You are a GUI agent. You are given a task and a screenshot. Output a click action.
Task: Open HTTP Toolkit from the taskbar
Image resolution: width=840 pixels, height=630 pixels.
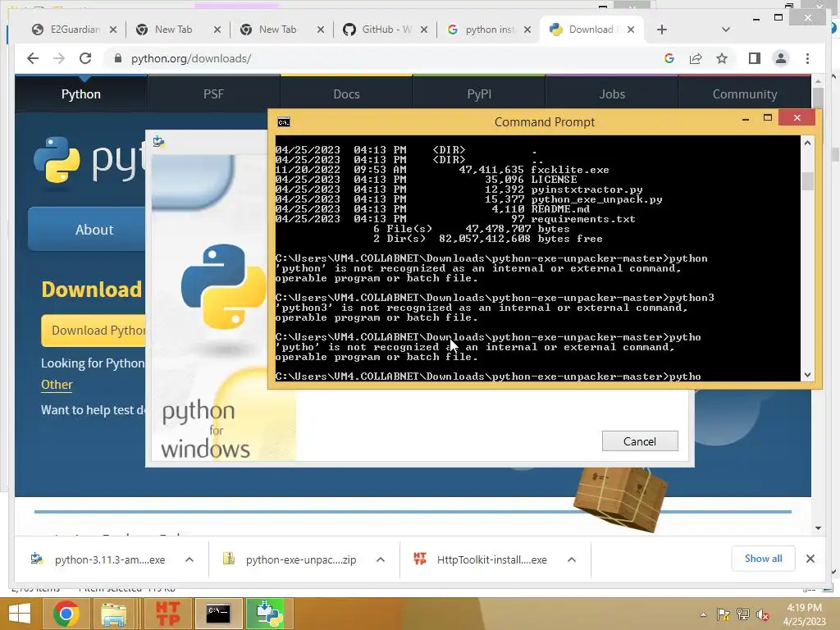167,614
